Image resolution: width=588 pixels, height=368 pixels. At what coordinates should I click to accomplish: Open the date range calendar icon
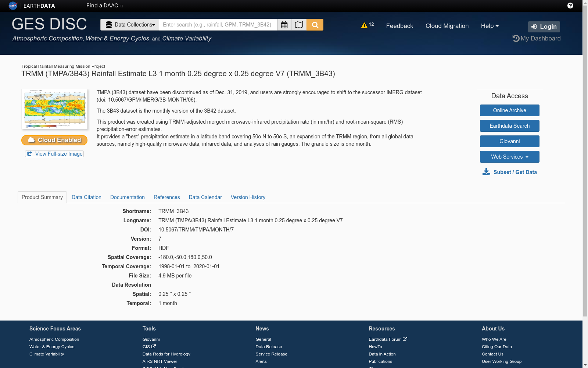click(284, 25)
